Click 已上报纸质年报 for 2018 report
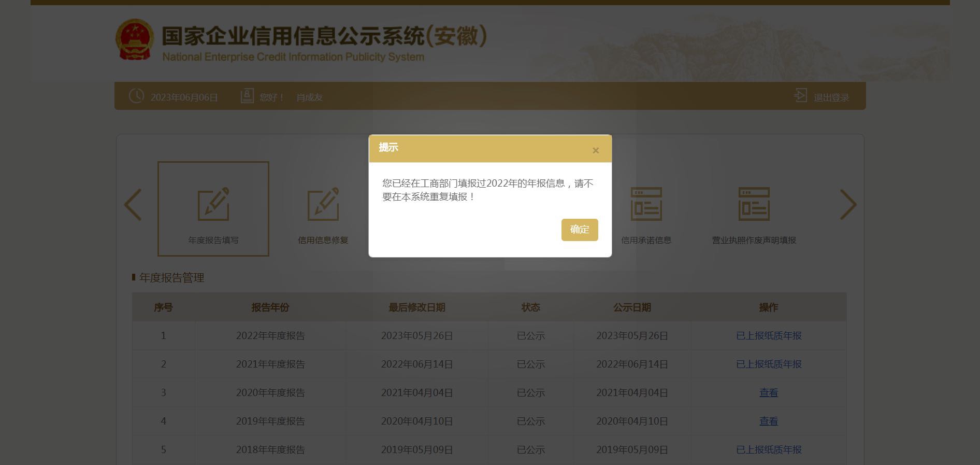Image resolution: width=980 pixels, height=465 pixels. pyautogui.click(x=768, y=450)
